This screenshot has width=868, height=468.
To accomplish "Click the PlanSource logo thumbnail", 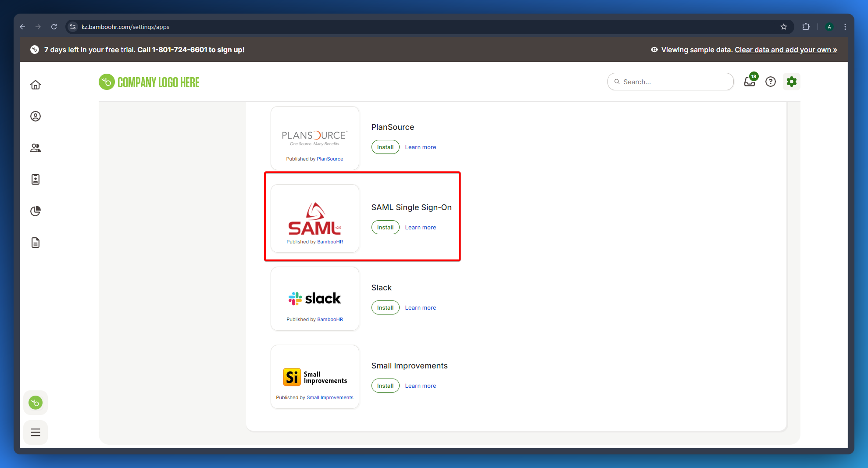I will tap(314, 137).
